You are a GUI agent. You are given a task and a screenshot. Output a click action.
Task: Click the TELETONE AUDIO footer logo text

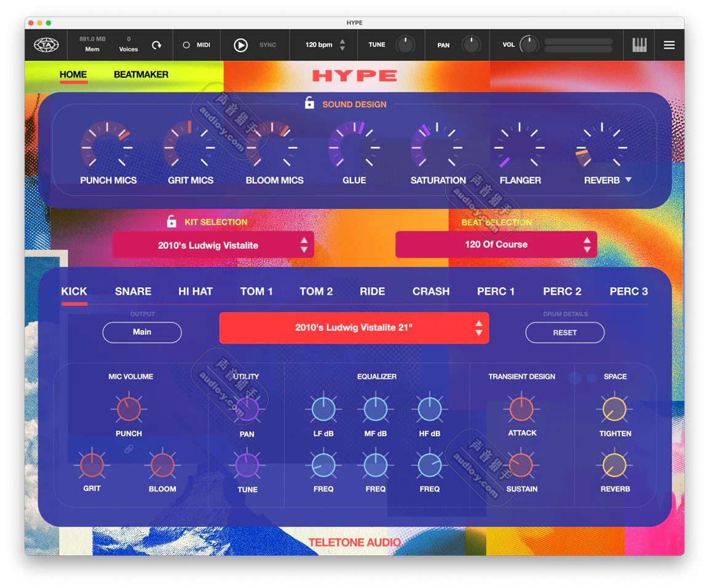[354, 542]
